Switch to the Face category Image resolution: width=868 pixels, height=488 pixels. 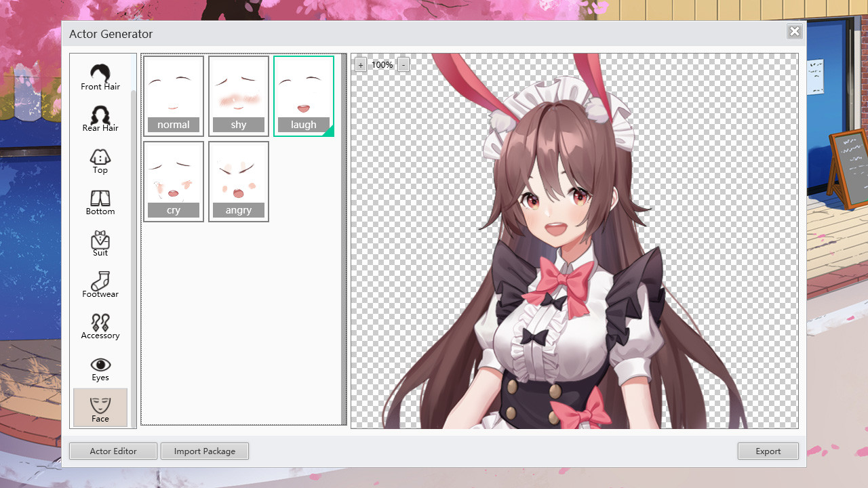pyautogui.click(x=100, y=408)
